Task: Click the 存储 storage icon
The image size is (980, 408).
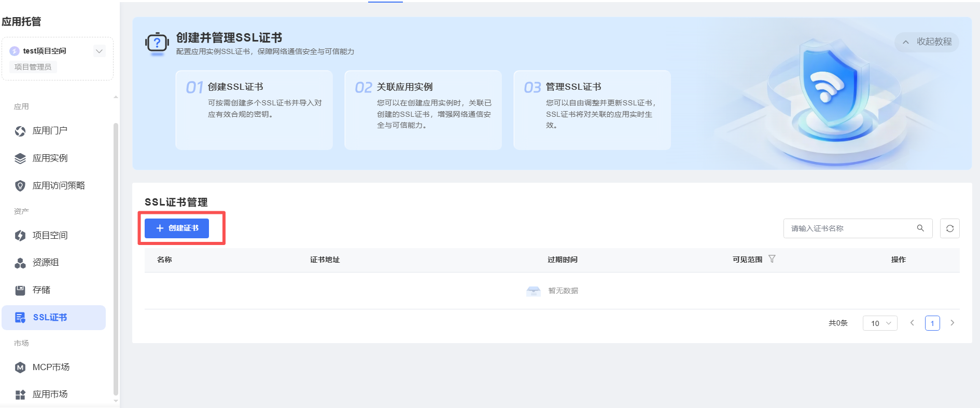Action: (20, 290)
